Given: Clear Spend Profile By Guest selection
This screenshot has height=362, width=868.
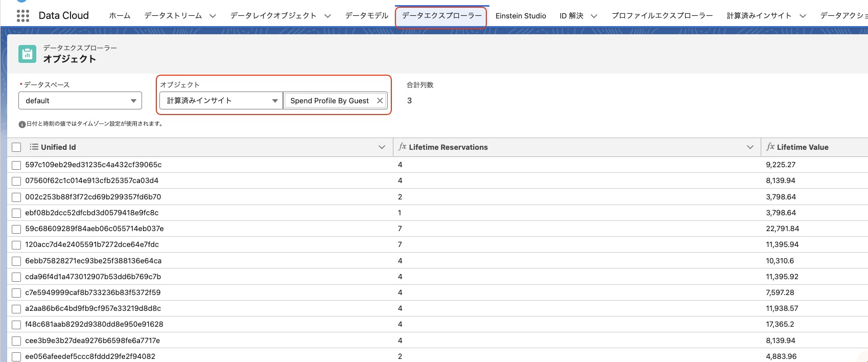Looking at the screenshot, I should 380,101.
